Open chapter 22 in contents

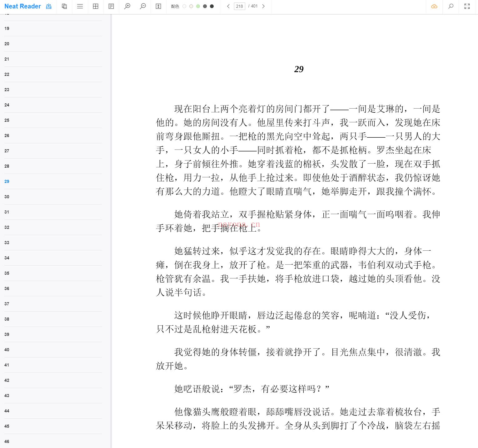coord(53,74)
